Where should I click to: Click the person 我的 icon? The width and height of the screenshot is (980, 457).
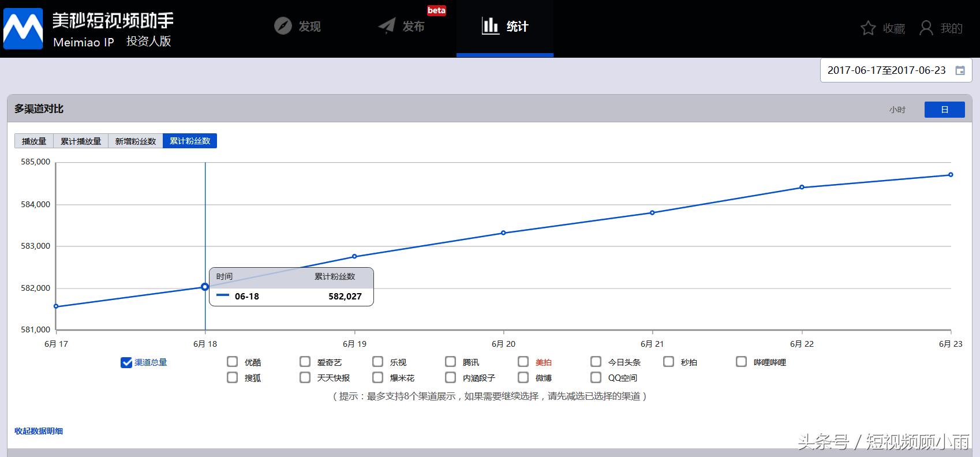926,28
